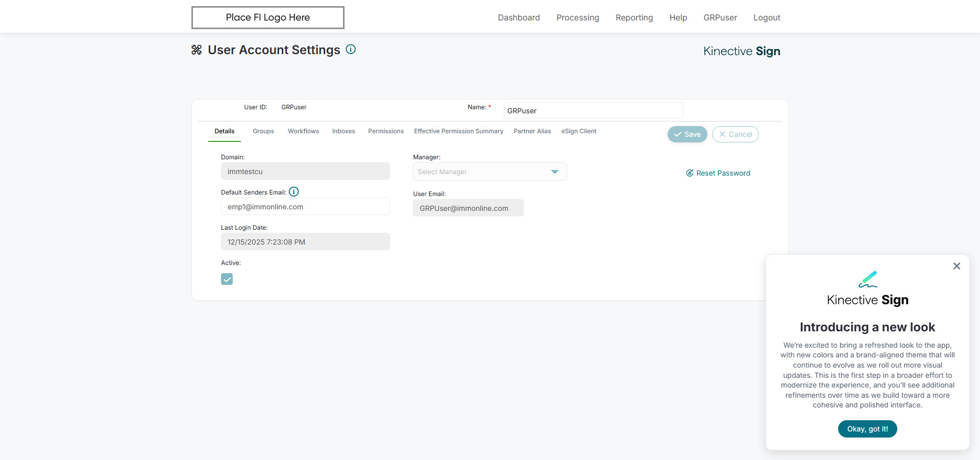Close the Introducing a new look popup

957,266
